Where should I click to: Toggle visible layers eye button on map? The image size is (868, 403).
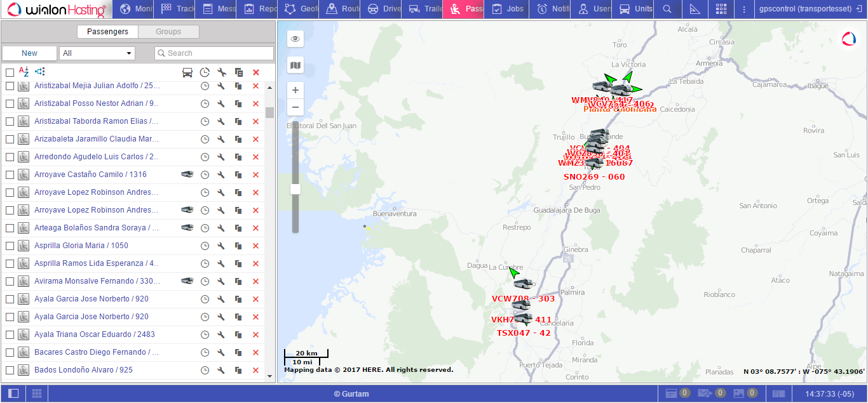pos(295,39)
